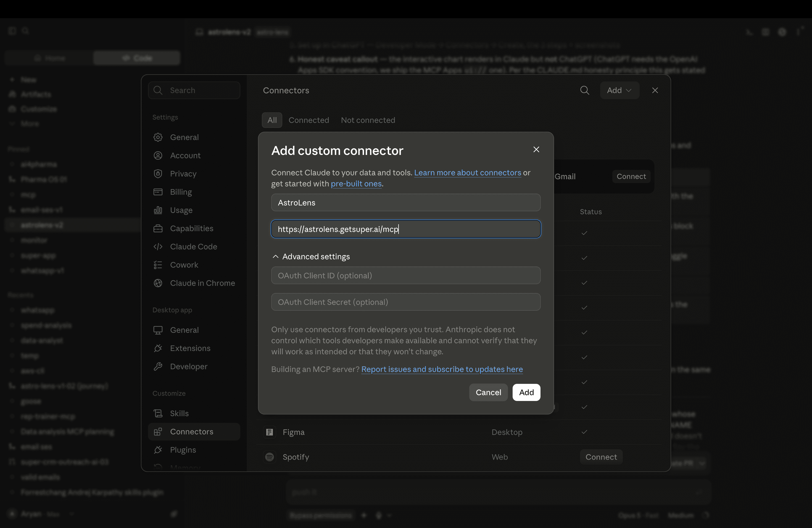Open the Add dropdown in Connectors header
The height and width of the screenshot is (528, 812).
(x=619, y=90)
